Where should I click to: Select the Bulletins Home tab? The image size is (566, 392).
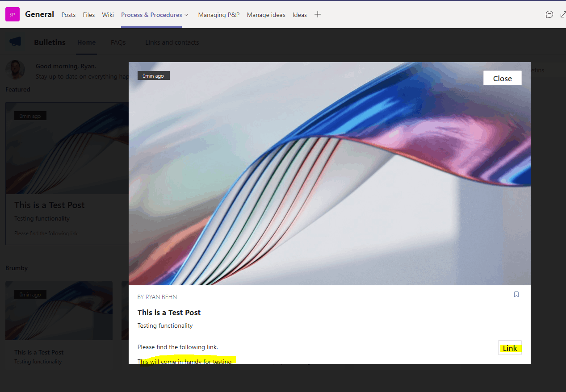(86, 42)
